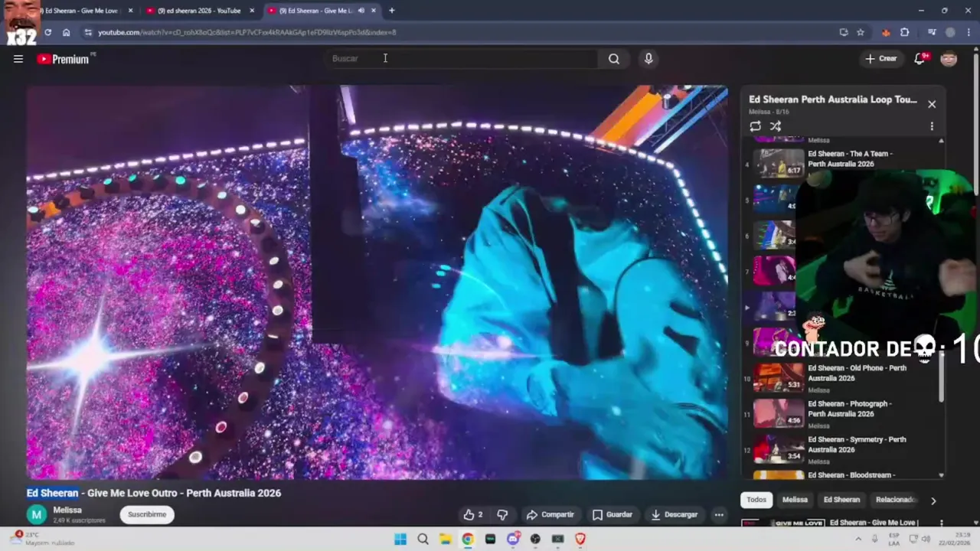980x551 pixels.
Task: Click the Old Phone video thumbnail
Action: click(779, 377)
